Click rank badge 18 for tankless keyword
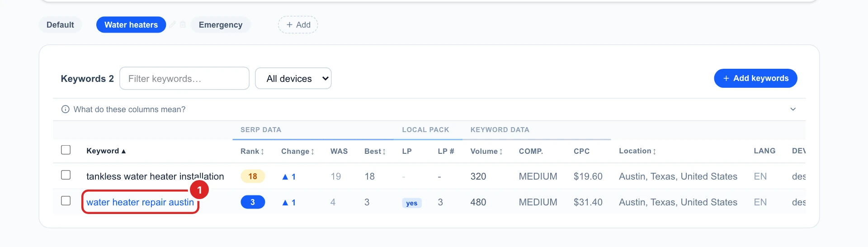 click(x=253, y=176)
